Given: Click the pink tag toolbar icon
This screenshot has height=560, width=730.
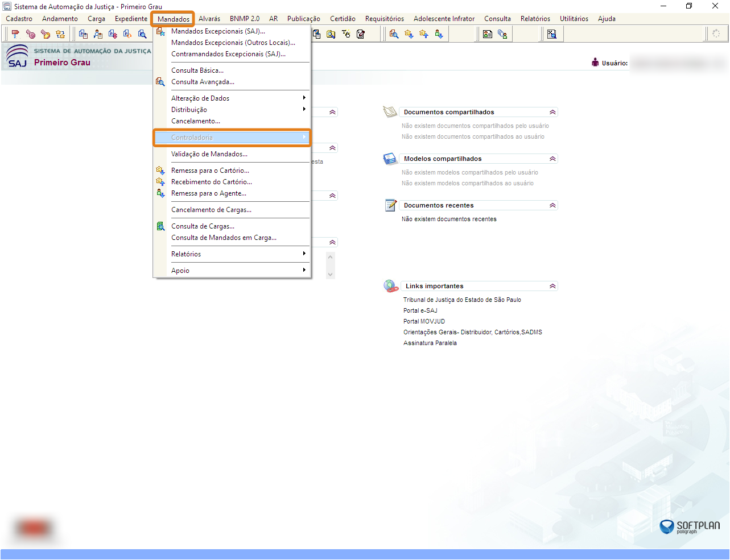Looking at the screenshot, I should coord(31,34).
